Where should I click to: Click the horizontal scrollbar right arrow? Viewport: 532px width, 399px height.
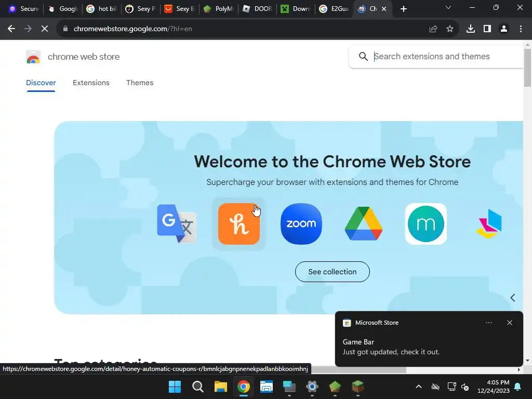tap(519, 370)
